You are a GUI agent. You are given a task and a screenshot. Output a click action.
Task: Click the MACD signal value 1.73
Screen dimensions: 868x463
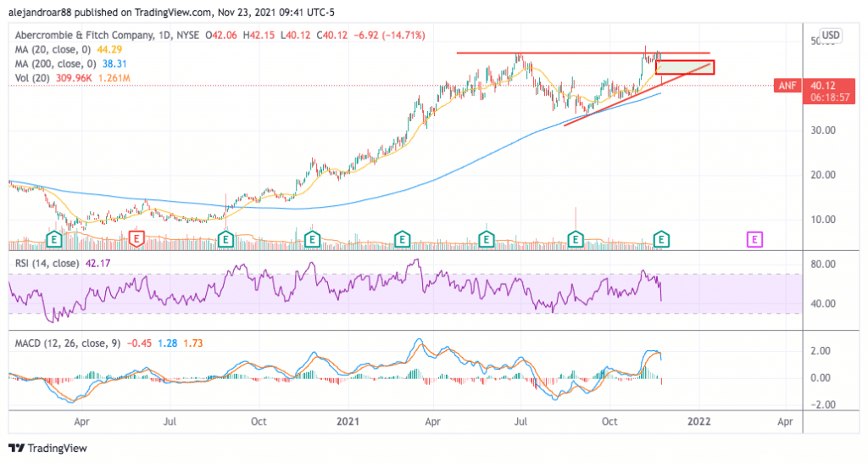tap(193, 343)
